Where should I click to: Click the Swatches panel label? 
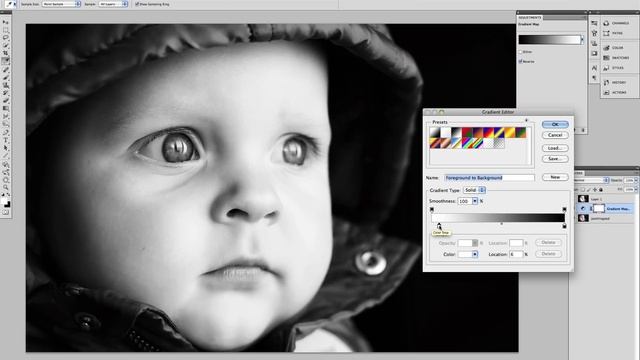click(620, 58)
